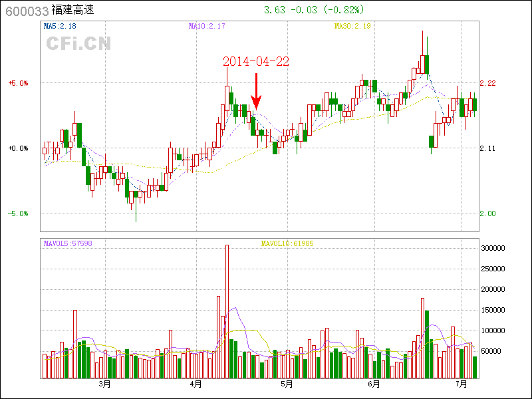Jump to the 5月 marker on the time axis
532x399 pixels.
pos(287,384)
